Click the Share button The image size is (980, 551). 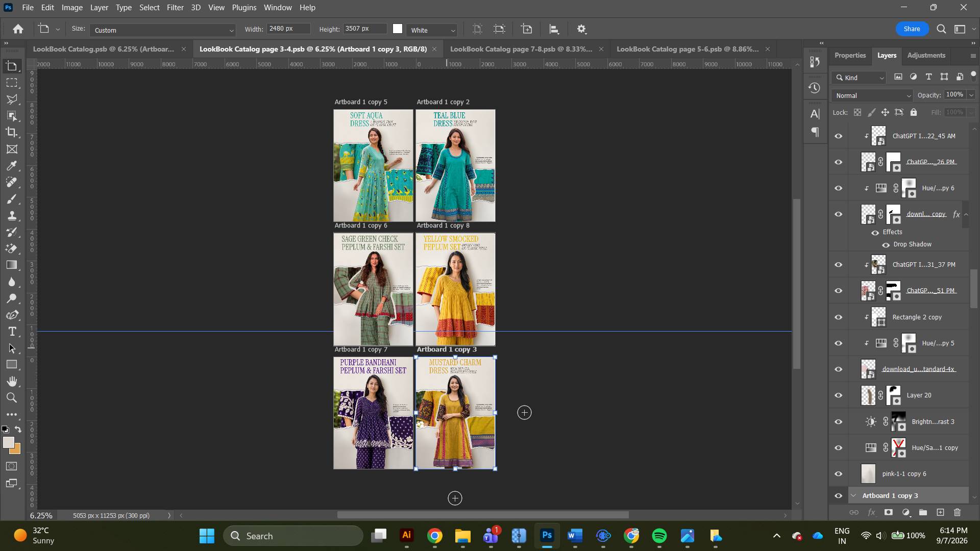[x=912, y=29]
